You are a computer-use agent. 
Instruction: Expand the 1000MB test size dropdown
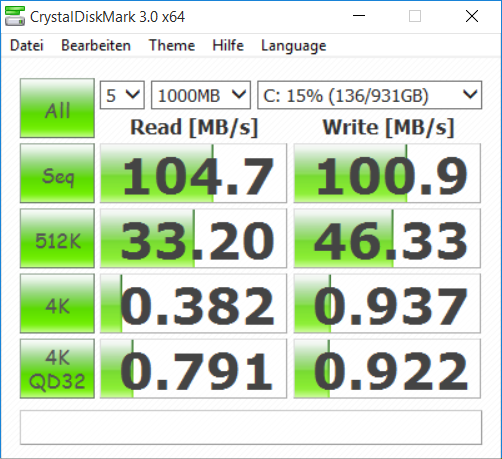201,95
